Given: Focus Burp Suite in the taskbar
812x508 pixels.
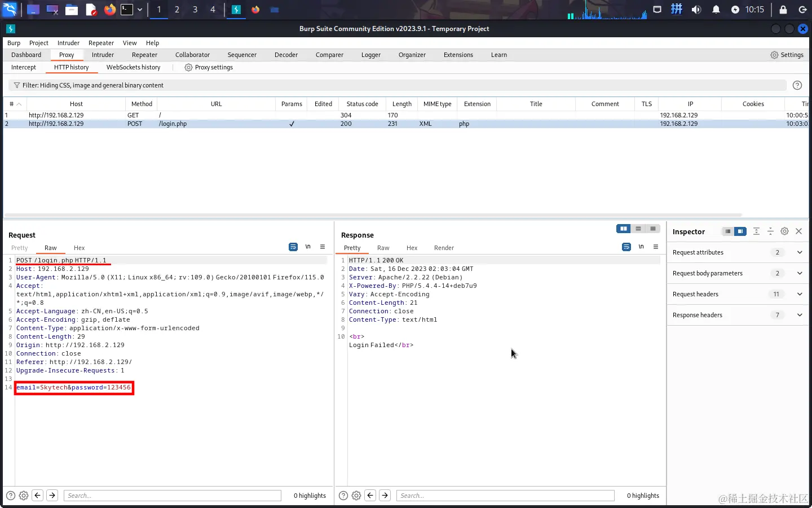Looking at the screenshot, I should [x=236, y=10].
